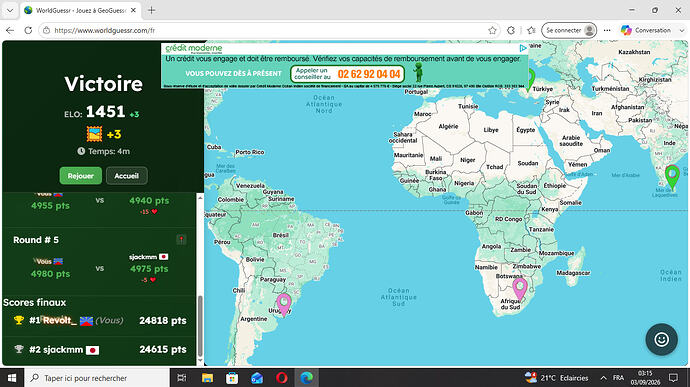This screenshot has width=690, height=387.
Task: Click #2 sjackmm final score row
Action: click(99, 350)
